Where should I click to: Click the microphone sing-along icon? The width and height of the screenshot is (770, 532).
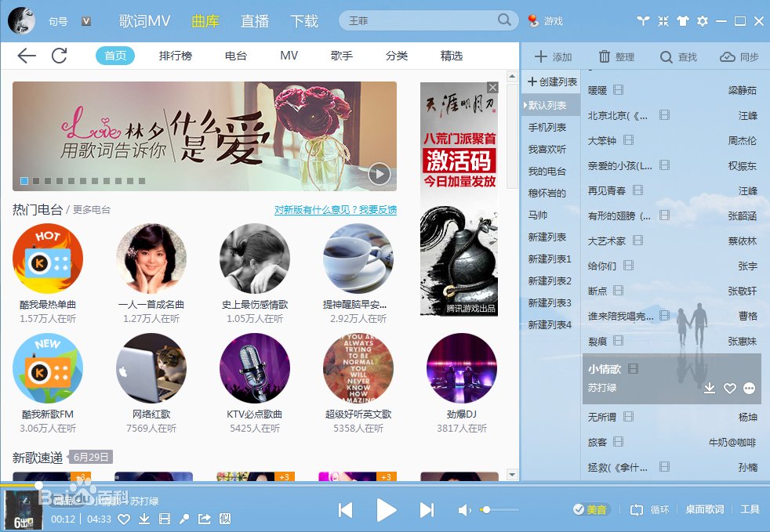point(184,519)
